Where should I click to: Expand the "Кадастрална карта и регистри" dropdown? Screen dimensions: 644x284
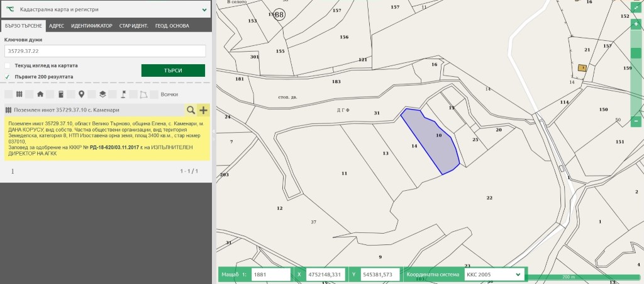click(x=204, y=10)
